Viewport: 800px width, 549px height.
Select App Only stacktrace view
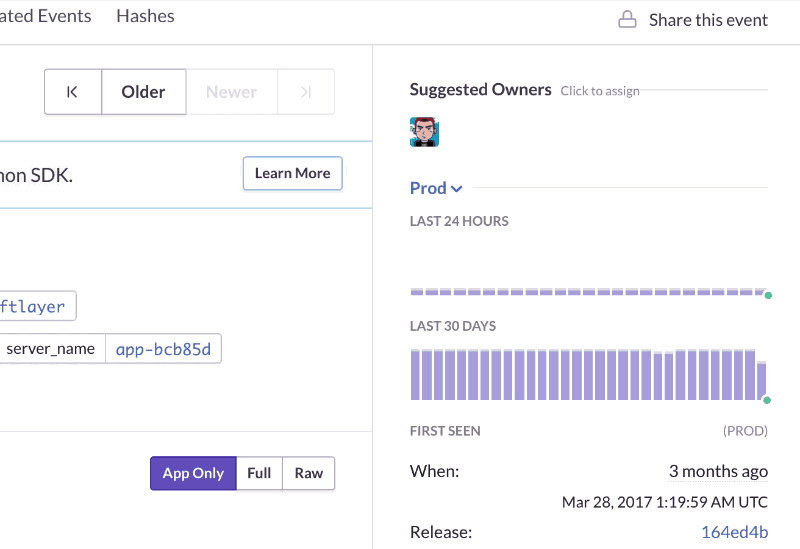(193, 473)
